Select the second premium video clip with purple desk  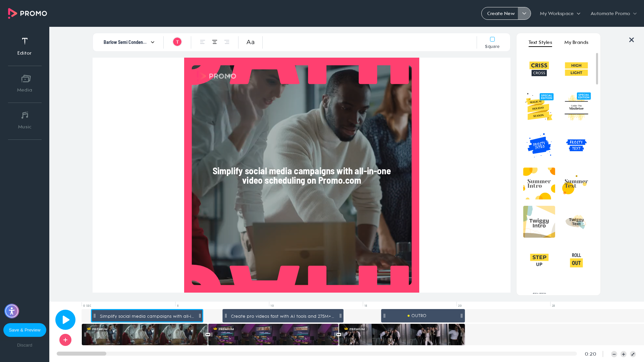pyautogui.click(x=273, y=335)
